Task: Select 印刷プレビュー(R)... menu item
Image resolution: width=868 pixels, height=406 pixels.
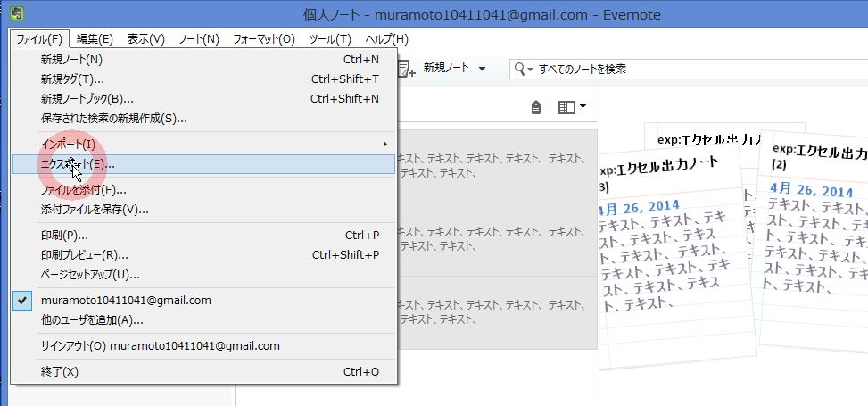Action: (x=85, y=255)
